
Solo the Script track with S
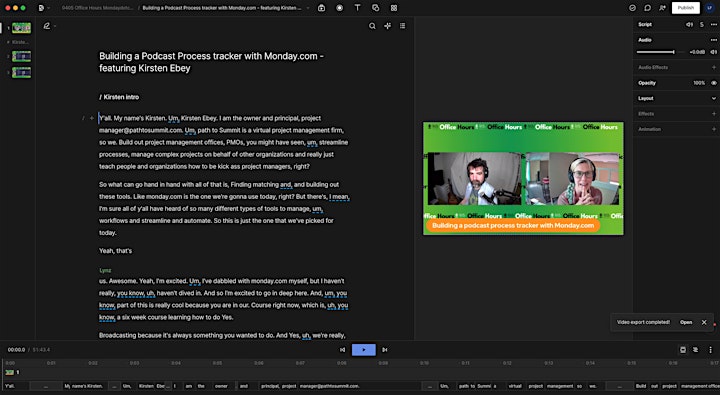coord(702,25)
